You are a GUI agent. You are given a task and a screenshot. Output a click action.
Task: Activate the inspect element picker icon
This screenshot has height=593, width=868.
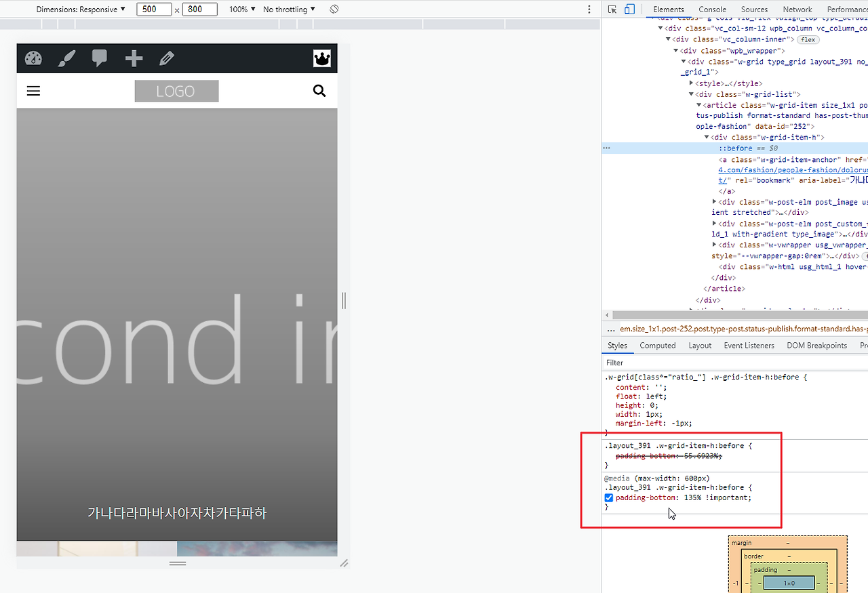pos(612,9)
